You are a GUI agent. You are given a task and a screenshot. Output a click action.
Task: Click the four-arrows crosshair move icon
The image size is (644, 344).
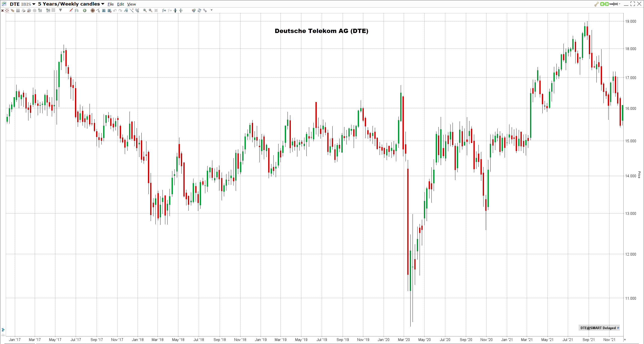coord(7,11)
